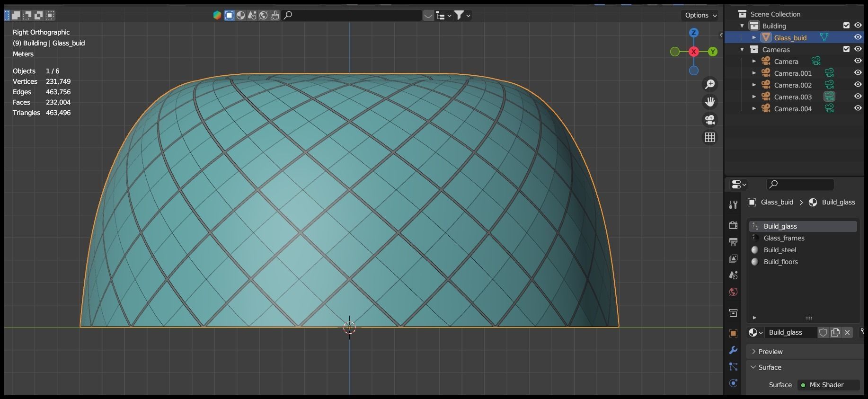This screenshot has height=399, width=868.
Task: Open the Output properties tab
Action: point(733,242)
